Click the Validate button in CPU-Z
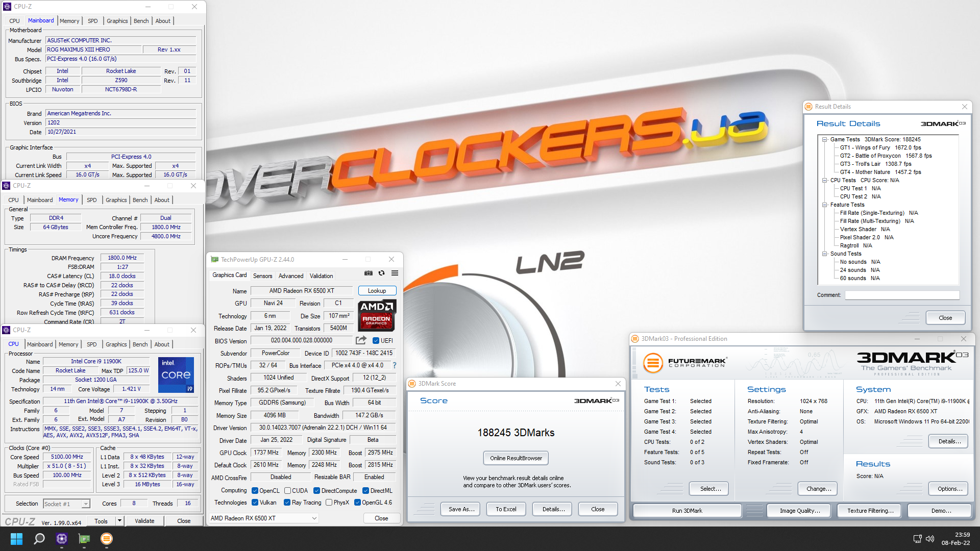 pos(144,521)
